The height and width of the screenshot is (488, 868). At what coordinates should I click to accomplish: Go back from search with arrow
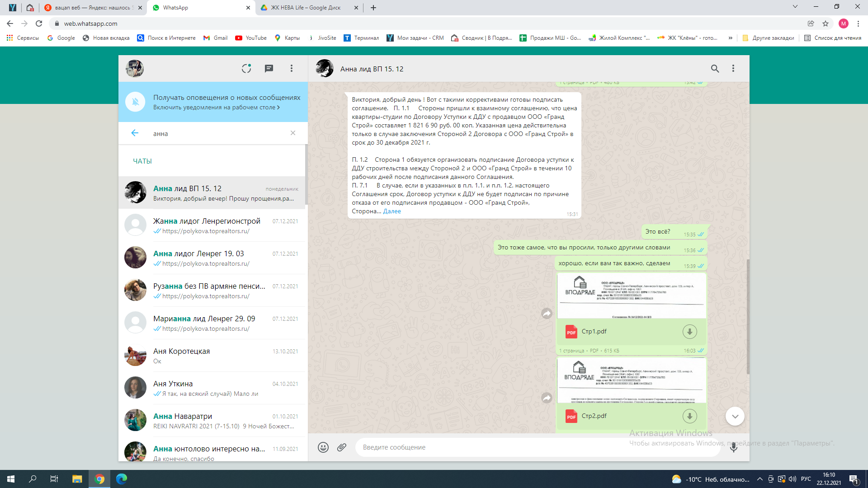click(135, 133)
